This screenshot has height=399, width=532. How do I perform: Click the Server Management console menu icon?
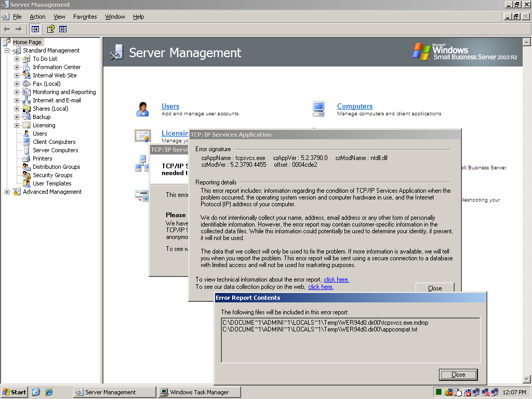pyautogui.click(x=5, y=17)
